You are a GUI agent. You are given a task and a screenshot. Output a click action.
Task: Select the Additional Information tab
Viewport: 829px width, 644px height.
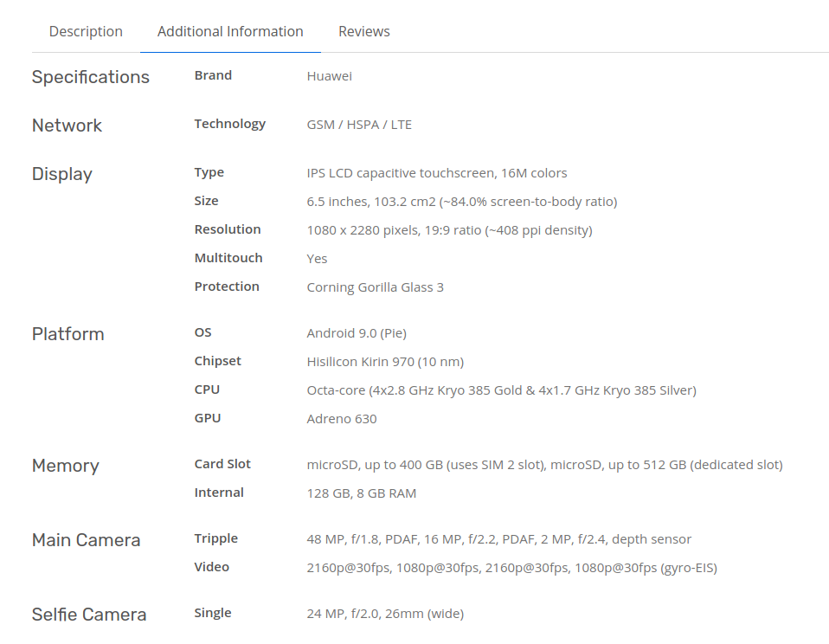229,31
